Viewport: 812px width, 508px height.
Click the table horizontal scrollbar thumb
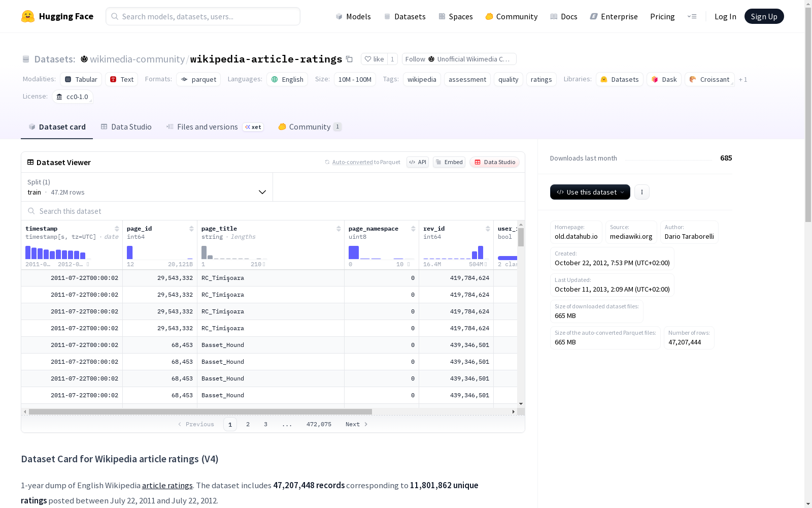point(200,411)
